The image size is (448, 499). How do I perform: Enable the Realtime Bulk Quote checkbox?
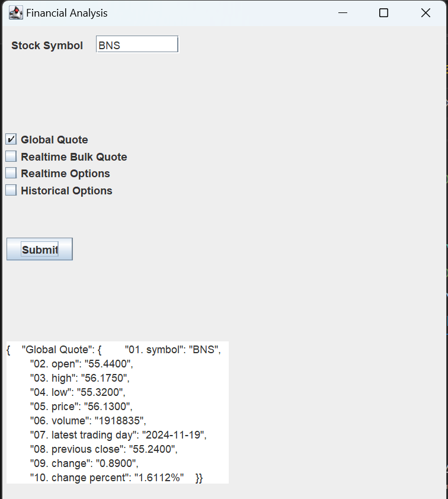pyautogui.click(x=11, y=156)
